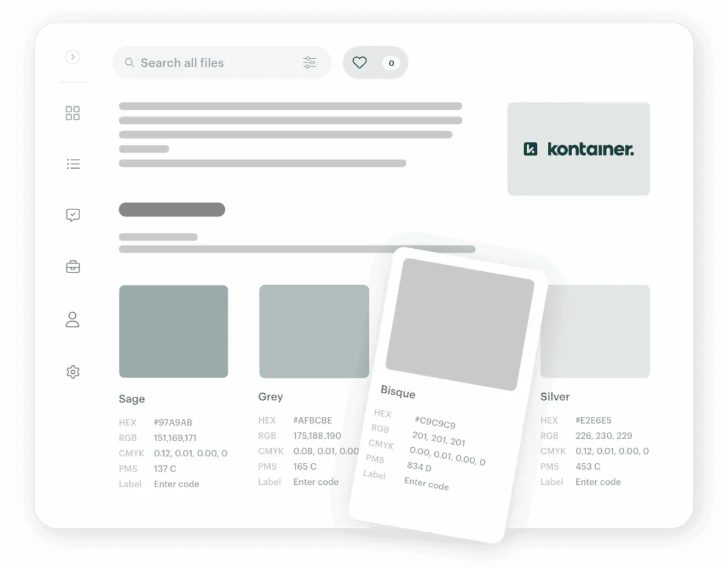
Task: Select the Grey color swatch
Action: tap(314, 331)
